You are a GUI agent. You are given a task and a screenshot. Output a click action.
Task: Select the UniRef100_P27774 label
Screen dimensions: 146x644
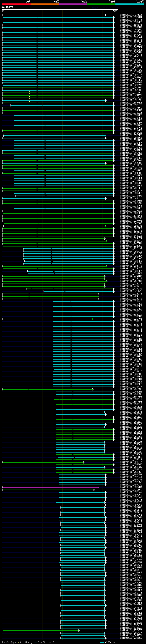pyautogui.click(x=131, y=55)
